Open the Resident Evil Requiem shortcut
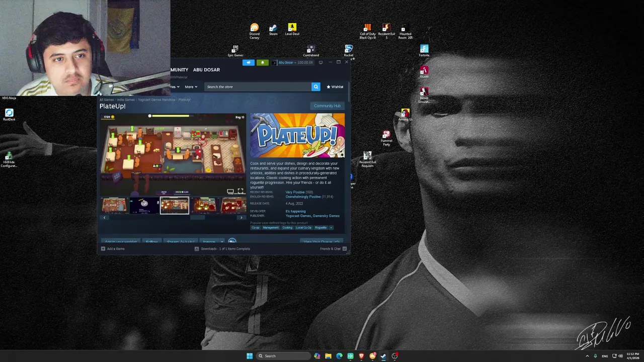 367,159
